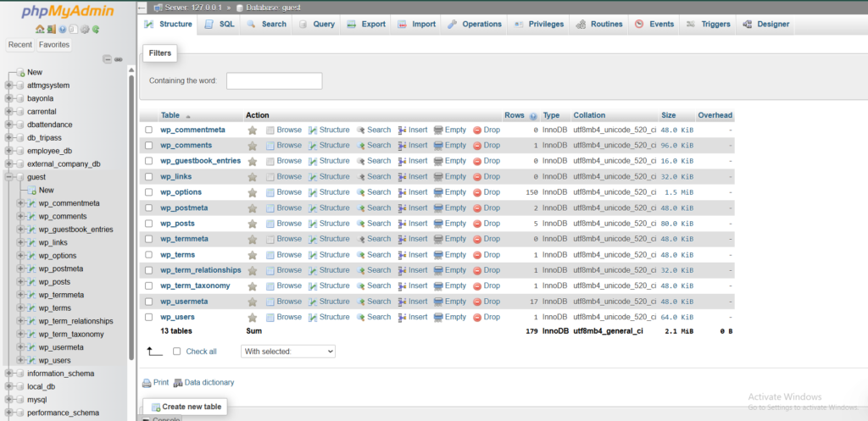Tick the wp_comments table checkbox

click(148, 146)
